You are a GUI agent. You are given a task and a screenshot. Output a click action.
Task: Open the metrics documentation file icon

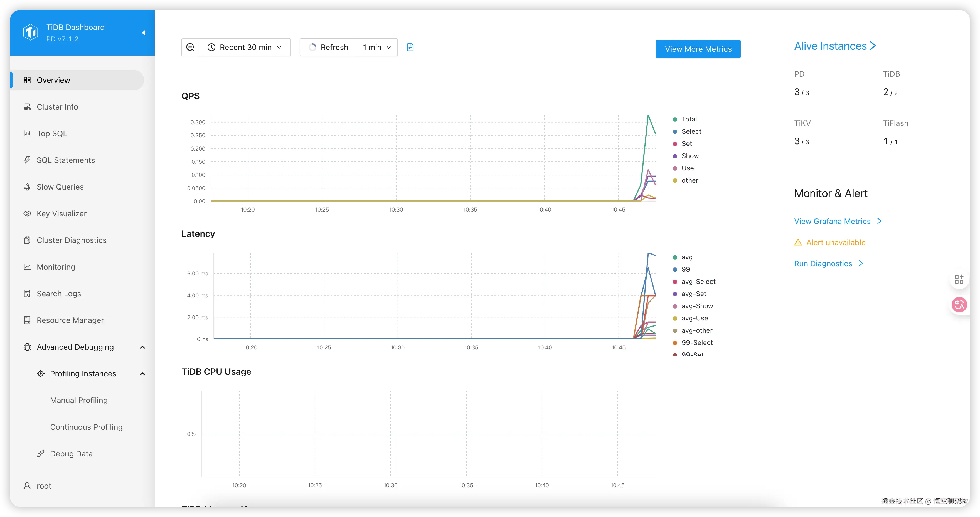pyautogui.click(x=410, y=48)
